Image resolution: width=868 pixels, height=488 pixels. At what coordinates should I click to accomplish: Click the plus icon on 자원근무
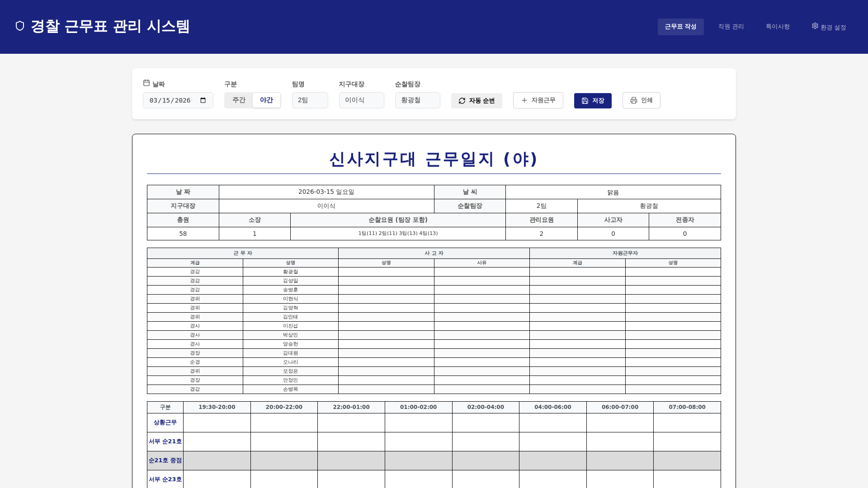(524, 100)
